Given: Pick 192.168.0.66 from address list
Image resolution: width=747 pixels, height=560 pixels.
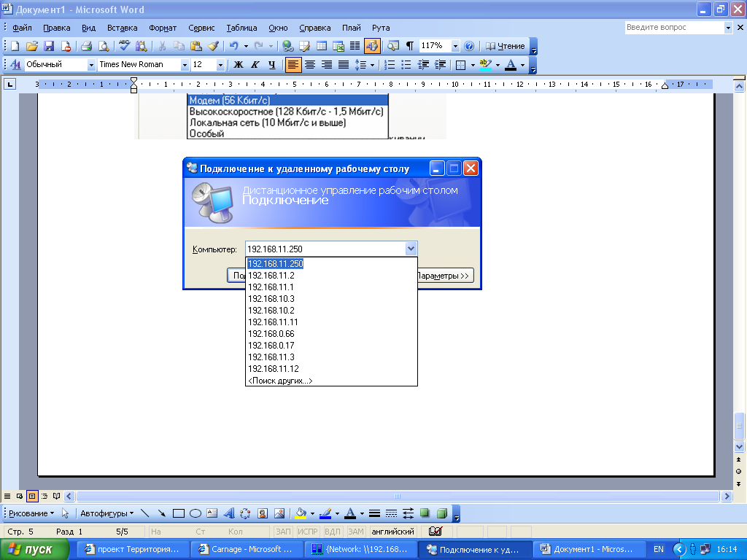Looking at the screenshot, I should [x=331, y=334].
